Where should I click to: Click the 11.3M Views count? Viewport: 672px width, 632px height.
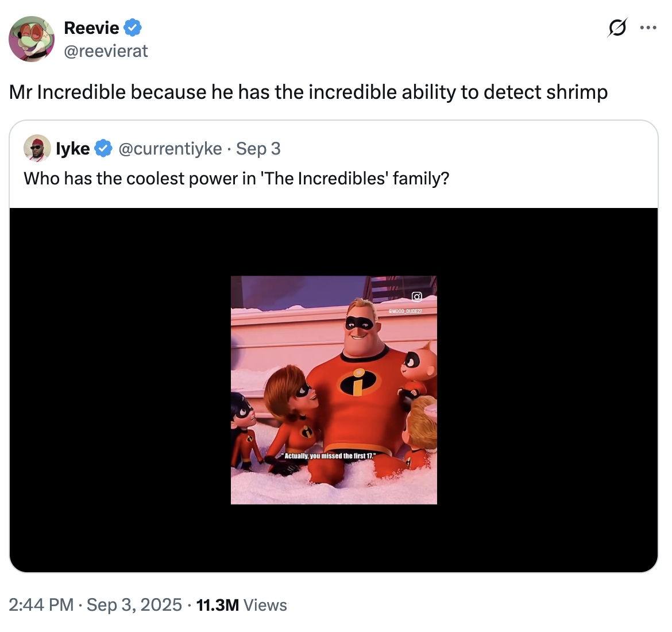241,605
